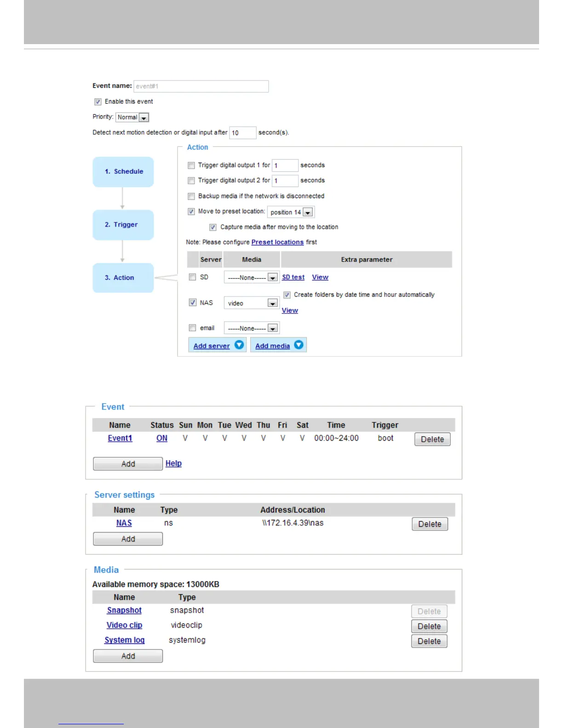563x728 pixels.
Task: Click View link under NAS options
Action: point(290,310)
